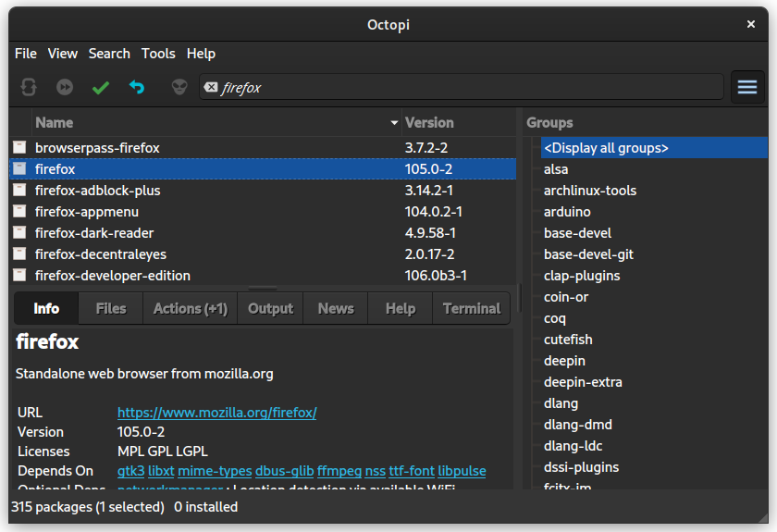Cancel pending actions with blue undo arrow

137,87
